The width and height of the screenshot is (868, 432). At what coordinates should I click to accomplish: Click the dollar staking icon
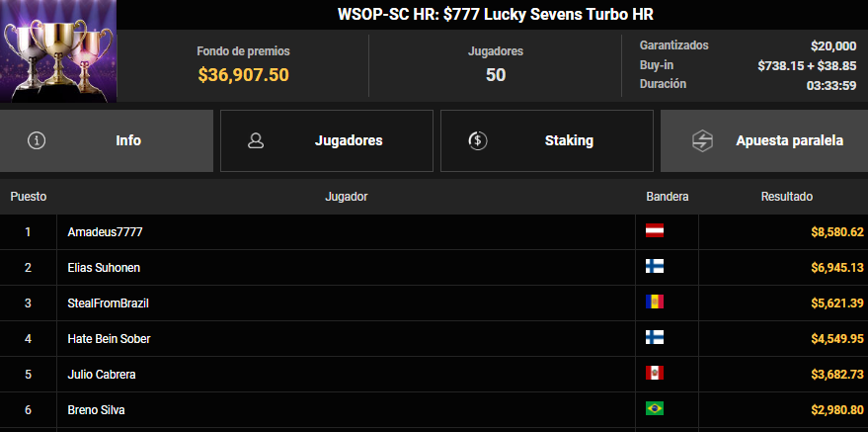[x=478, y=140]
